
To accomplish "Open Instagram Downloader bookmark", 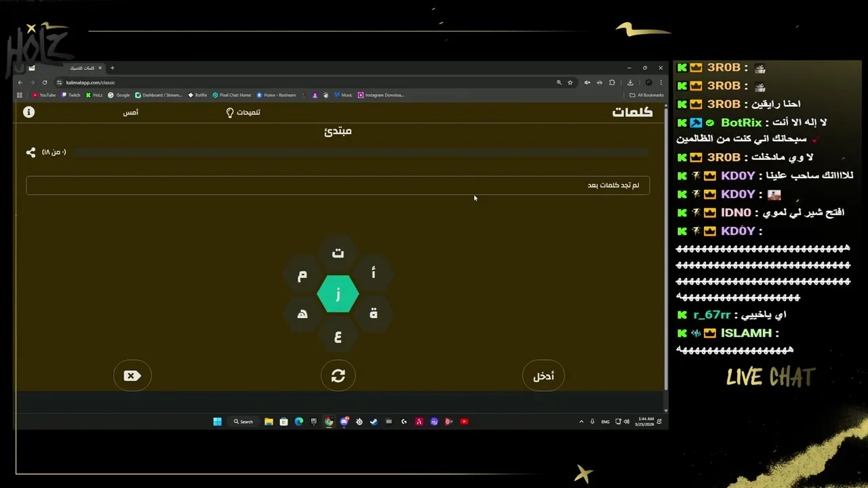I will [381, 95].
